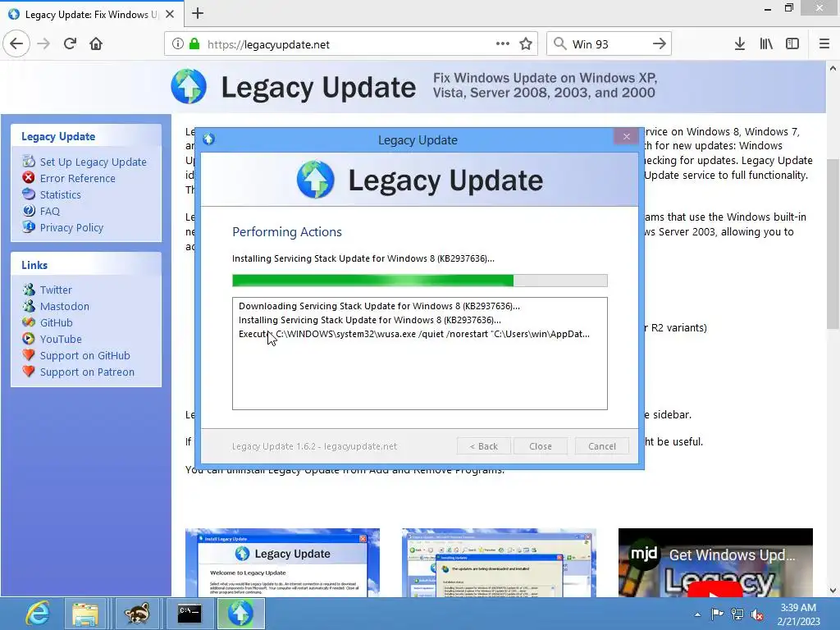
Task: Click the search magnifier icon
Action: pos(559,44)
